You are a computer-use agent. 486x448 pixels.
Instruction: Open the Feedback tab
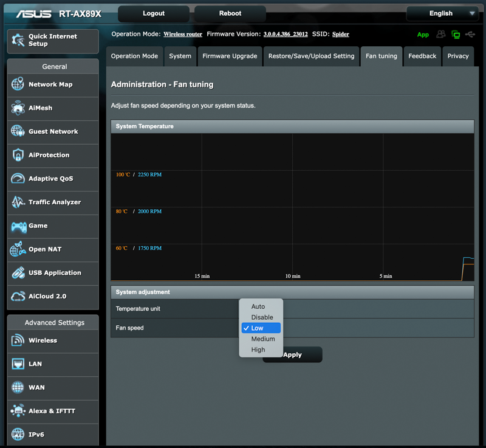tap(422, 56)
